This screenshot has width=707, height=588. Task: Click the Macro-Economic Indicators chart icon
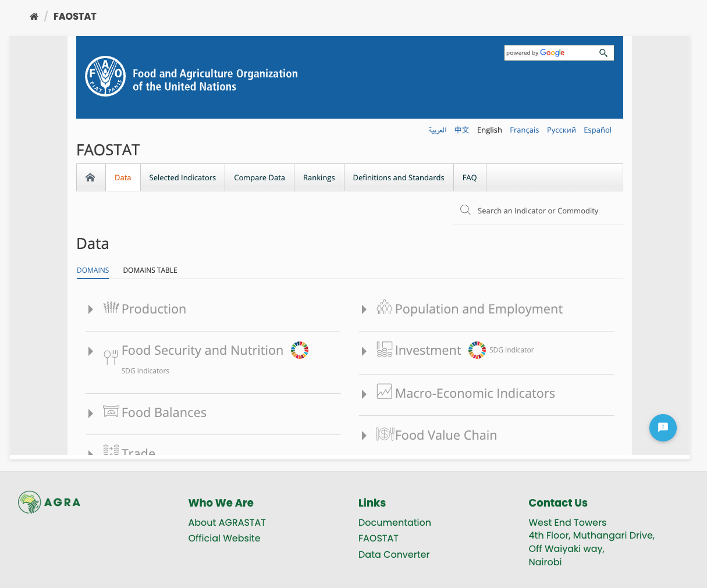[384, 392]
